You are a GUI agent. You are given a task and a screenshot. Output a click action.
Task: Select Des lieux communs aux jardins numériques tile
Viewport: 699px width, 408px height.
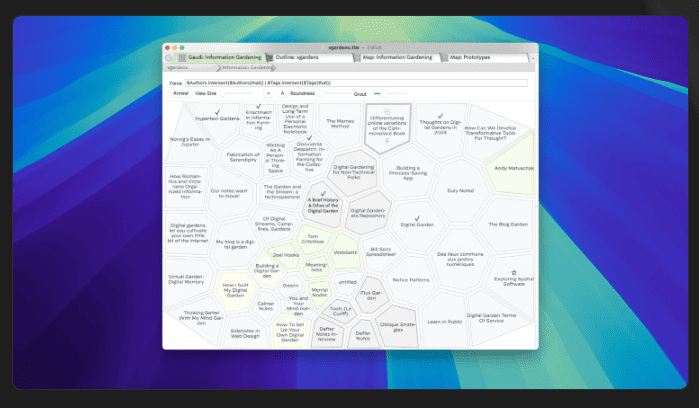pos(460,259)
